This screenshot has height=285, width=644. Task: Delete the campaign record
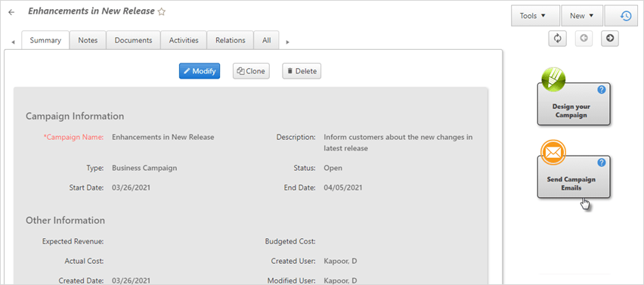[x=302, y=71]
